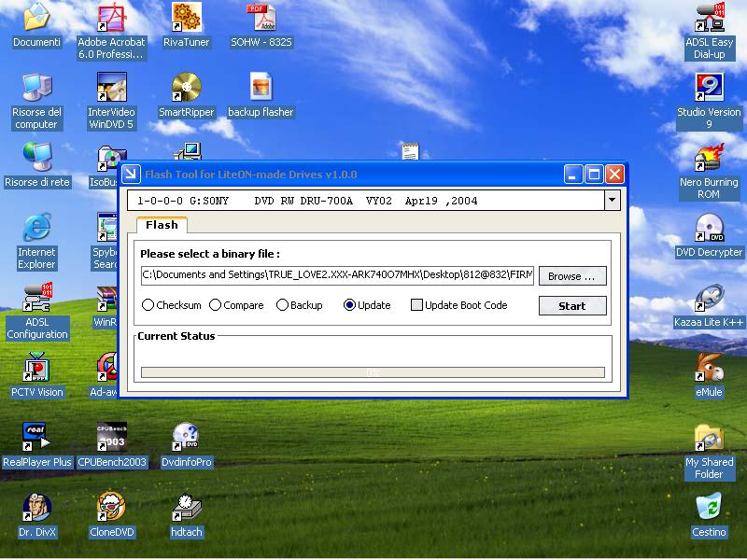Launch the InterVideo WinDVD 5 shortcut
Image resolution: width=747 pixels, height=560 pixels.
(x=111, y=87)
